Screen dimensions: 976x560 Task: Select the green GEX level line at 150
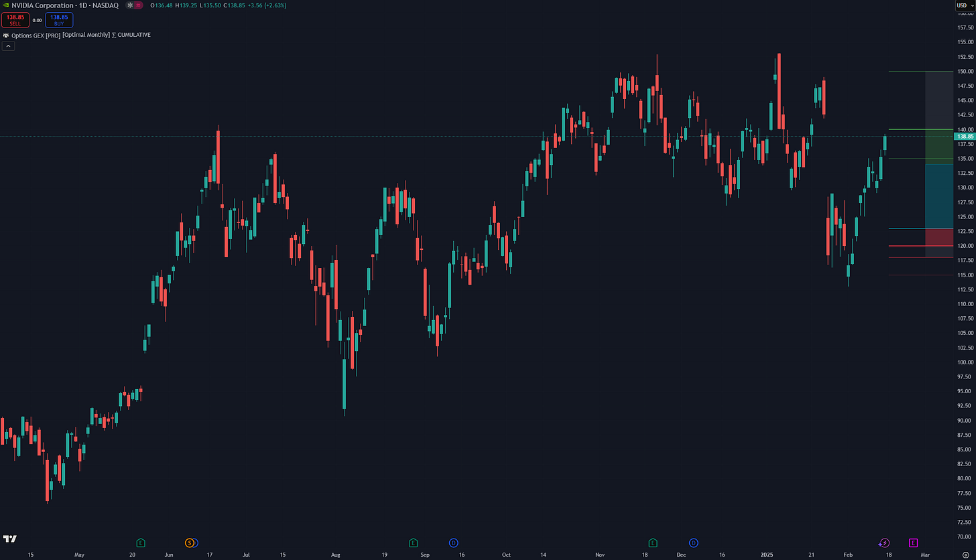tap(920, 71)
